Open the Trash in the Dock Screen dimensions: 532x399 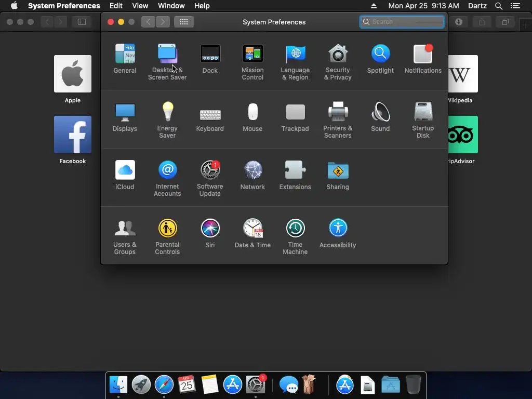[x=413, y=384]
